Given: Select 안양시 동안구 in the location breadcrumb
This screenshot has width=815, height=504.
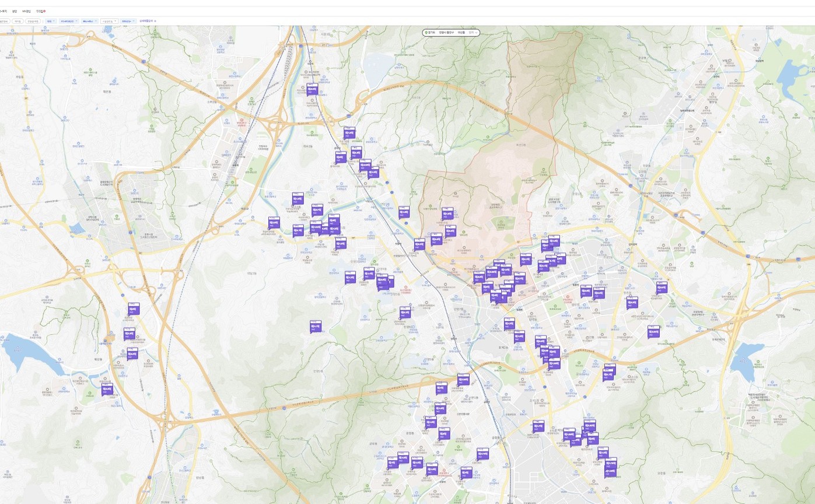Looking at the screenshot, I should pos(446,33).
